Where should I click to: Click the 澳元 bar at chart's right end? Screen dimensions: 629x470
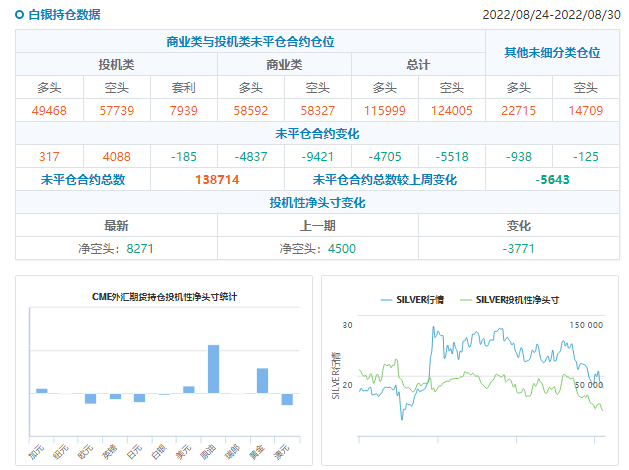point(287,399)
